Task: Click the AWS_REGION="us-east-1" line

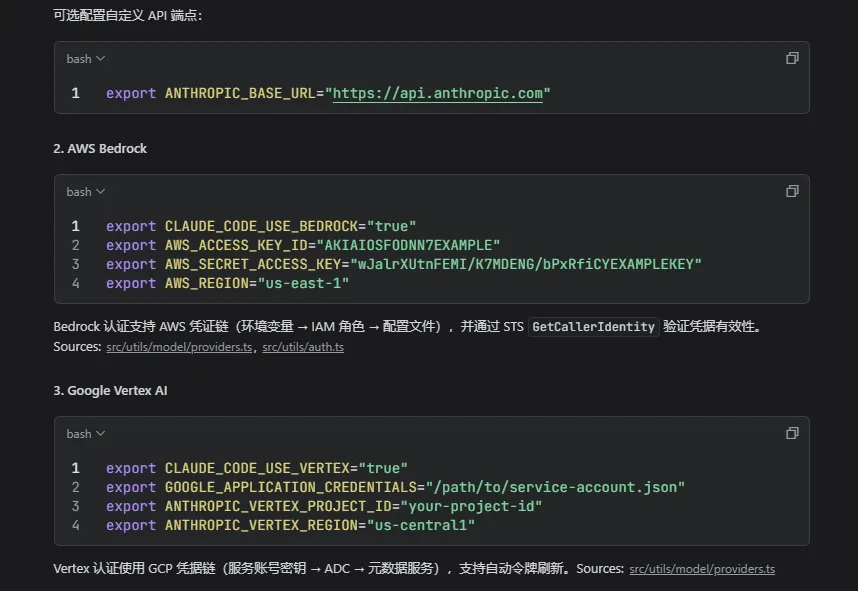Action: pos(227,283)
